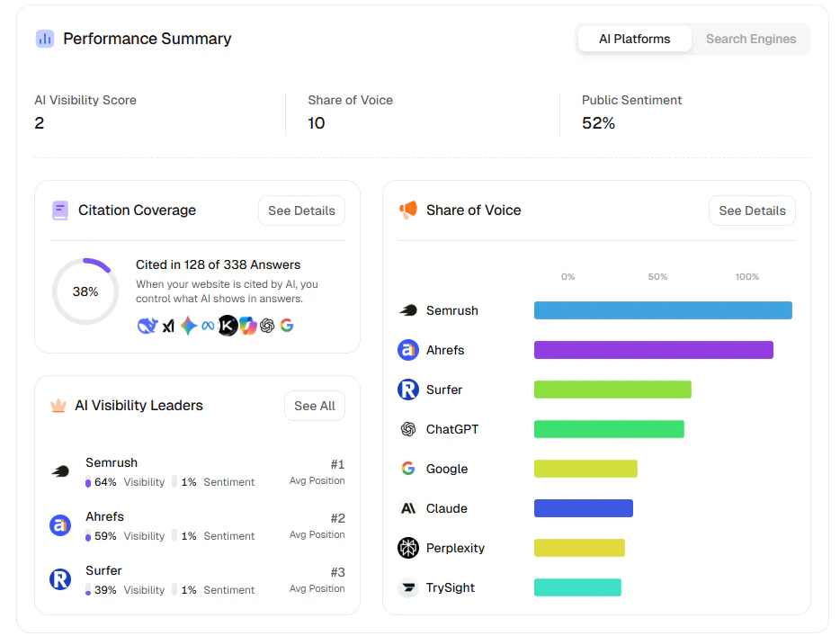The width and height of the screenshot is (840, 636).
Task: Click TrySight's teal bar in the chart
Action: pos(577,587)
